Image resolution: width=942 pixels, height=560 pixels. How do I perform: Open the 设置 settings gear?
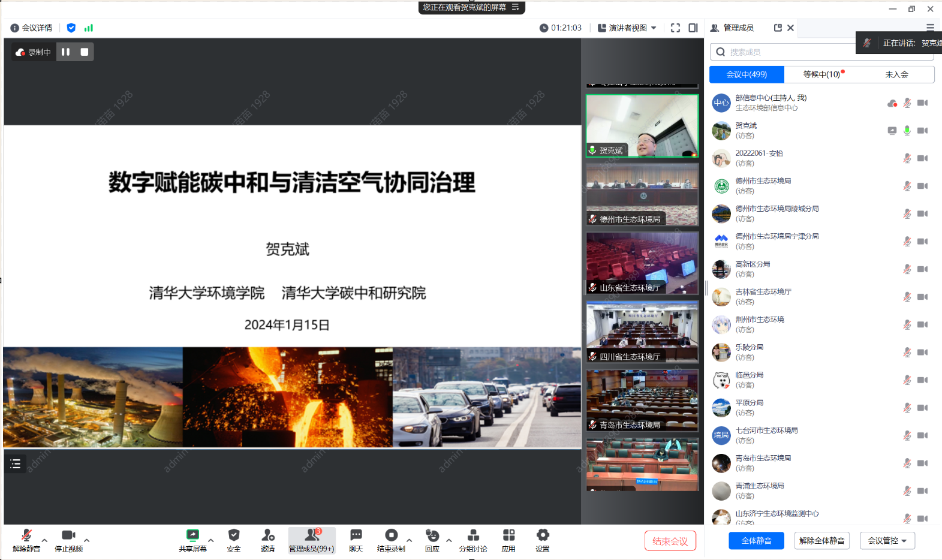click(x=543, y=535)
